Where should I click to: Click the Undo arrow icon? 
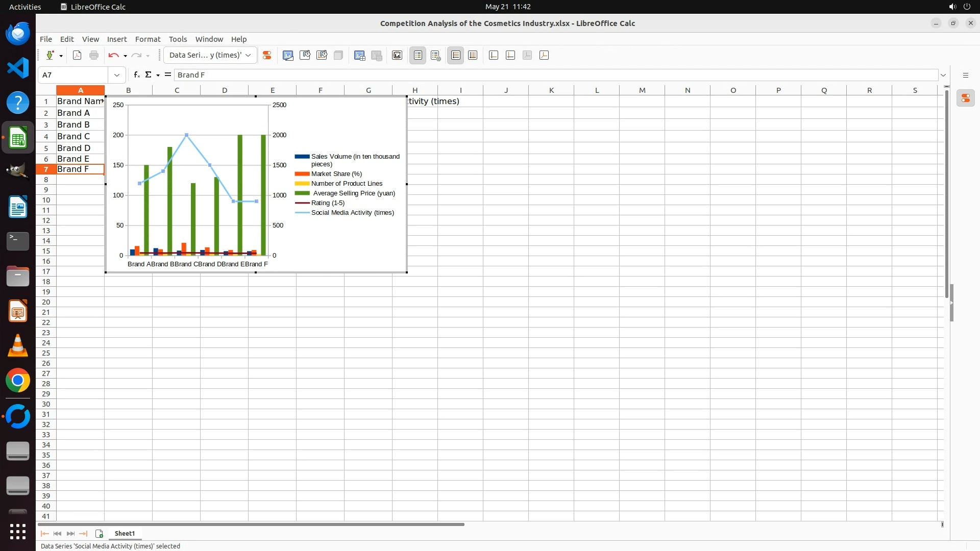[113, 55]
